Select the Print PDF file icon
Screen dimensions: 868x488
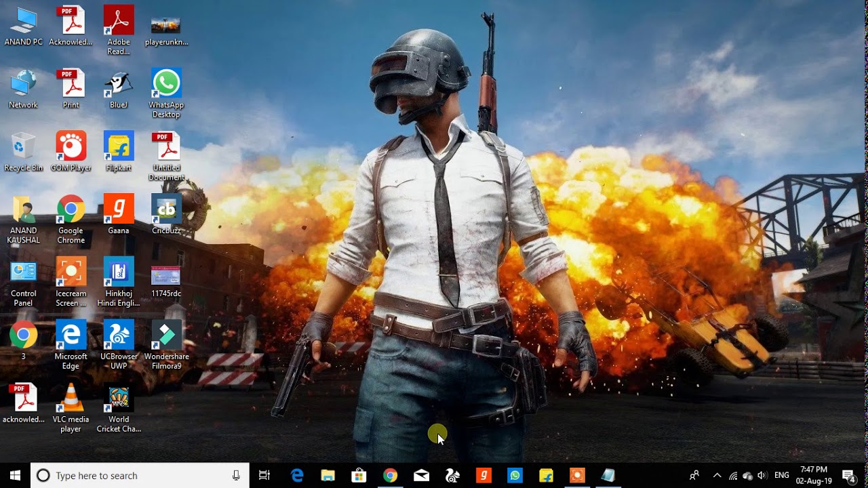(x=71, y=89)
